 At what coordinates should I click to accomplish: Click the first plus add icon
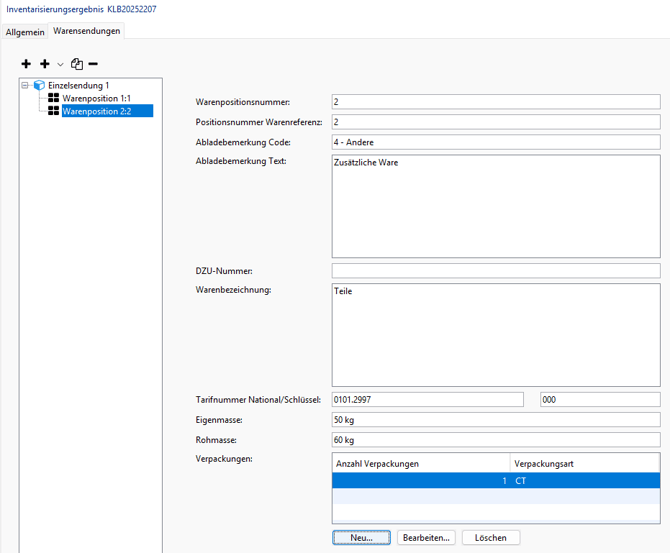click(26, 64)
